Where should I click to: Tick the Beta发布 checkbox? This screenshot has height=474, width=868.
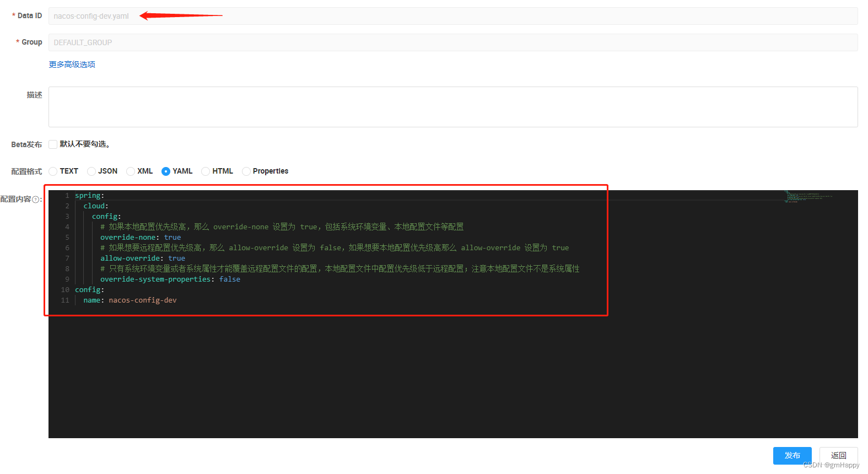53,144
